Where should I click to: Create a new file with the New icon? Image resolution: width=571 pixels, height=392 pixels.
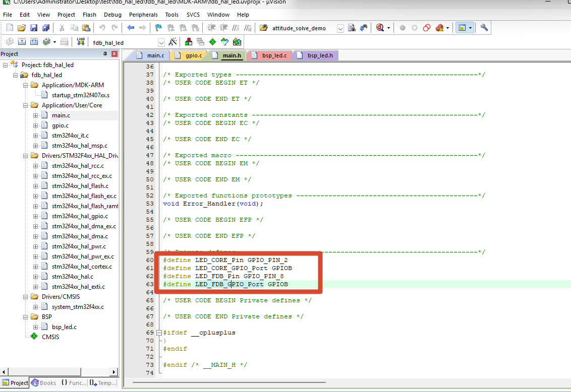click(x=10, y=28)
